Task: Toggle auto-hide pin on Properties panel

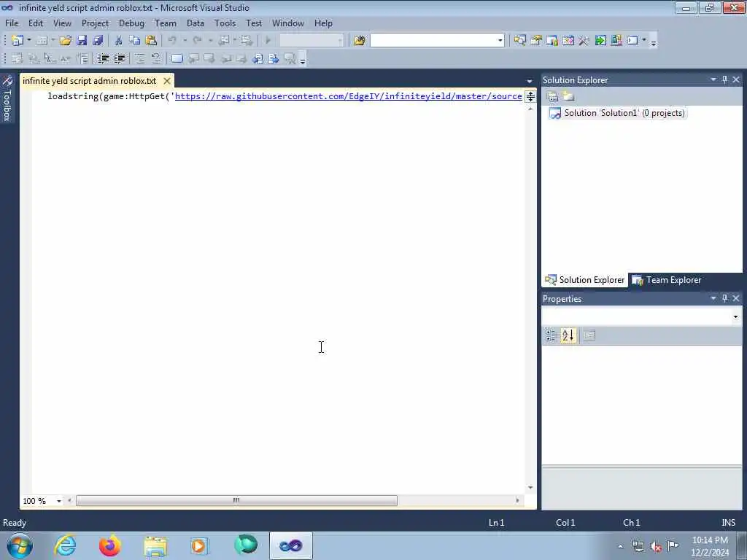Action: coord(724,298)
